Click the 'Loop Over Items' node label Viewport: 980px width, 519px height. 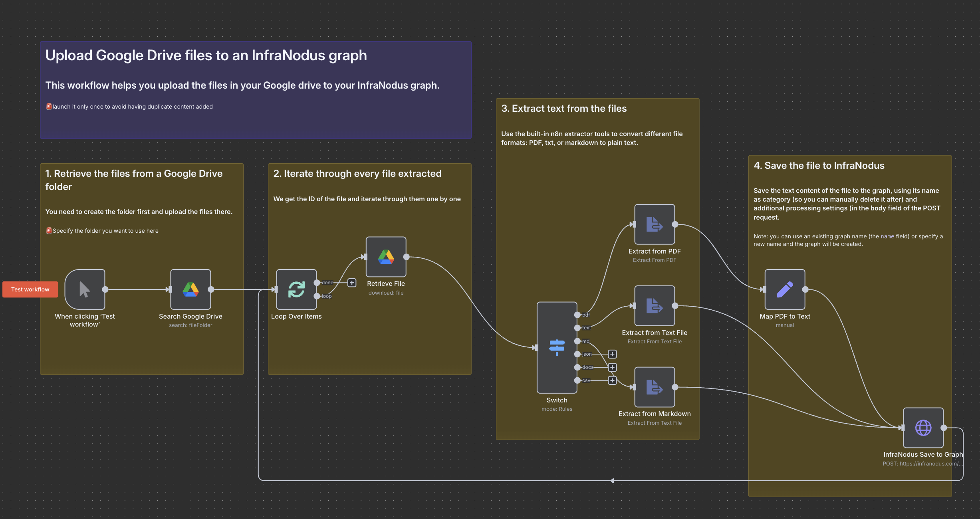[x=296, y=316]
